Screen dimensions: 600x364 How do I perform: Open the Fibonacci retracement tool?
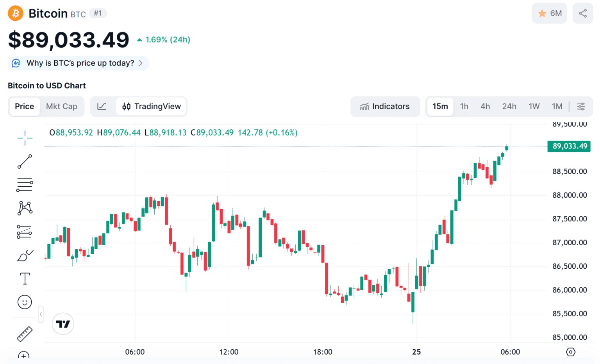pyautogui.click(x=25, y=185)
